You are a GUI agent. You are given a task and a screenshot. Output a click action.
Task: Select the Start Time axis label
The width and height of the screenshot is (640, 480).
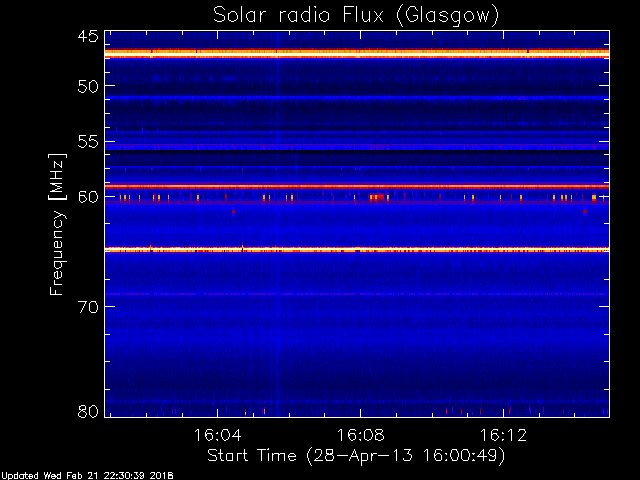(x=356, y=456)
